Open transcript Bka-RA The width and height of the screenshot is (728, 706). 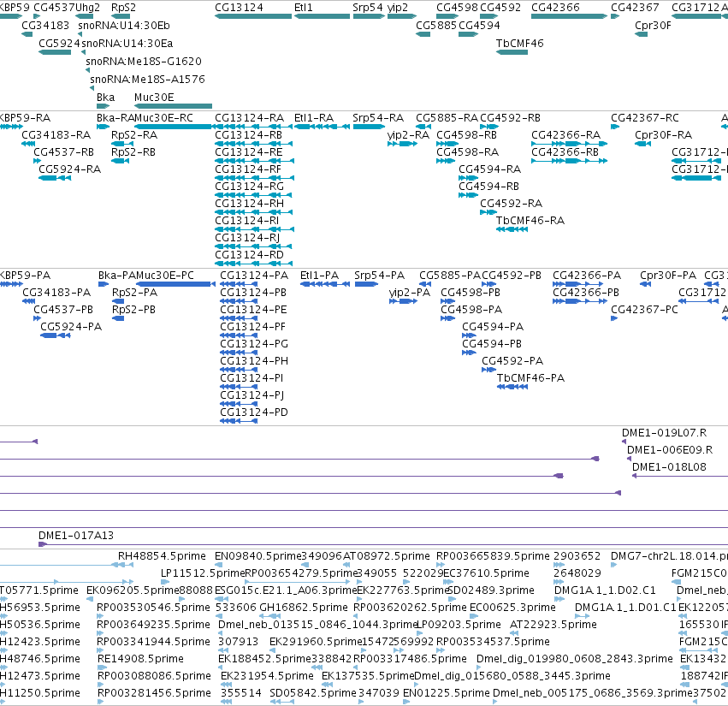point(103,127)
